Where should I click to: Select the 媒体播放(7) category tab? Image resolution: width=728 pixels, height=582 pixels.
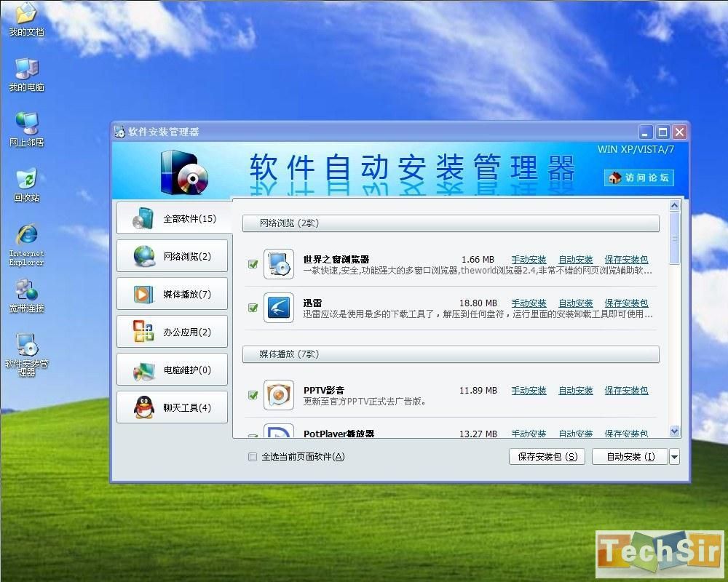point(173,294)
